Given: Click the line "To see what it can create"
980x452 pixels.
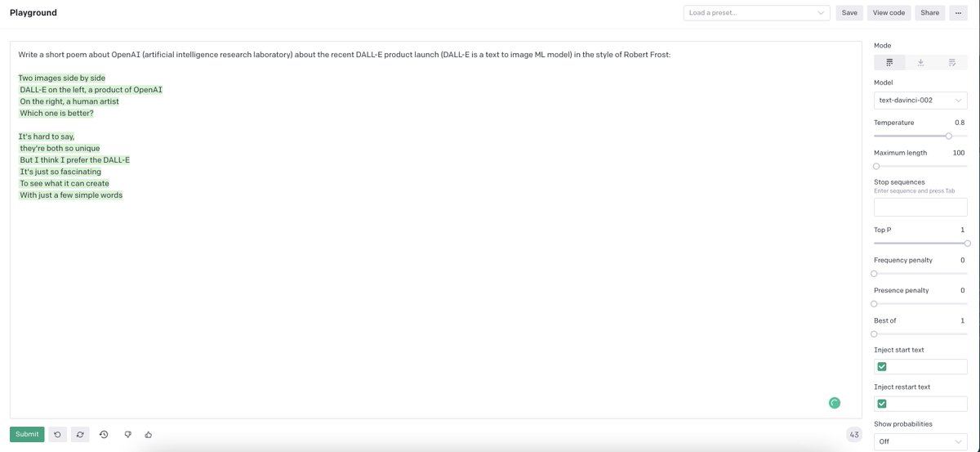Looking at the screenshot, I should 65,184.
